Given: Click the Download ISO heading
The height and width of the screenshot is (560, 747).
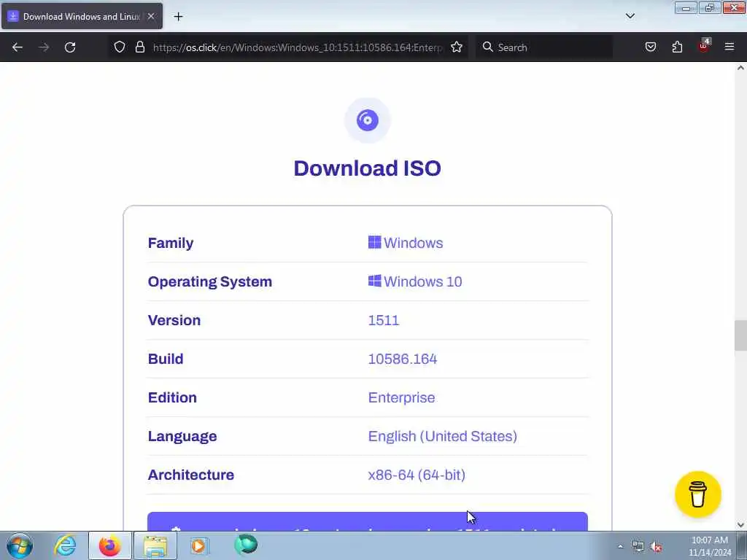Looking at the screenshot, I should click(x=368, y=168).
